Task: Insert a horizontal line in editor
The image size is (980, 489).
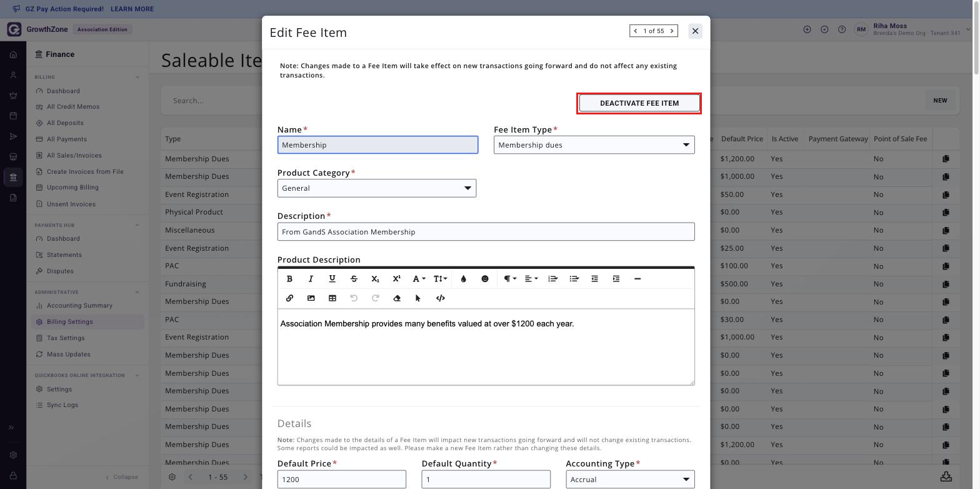Action: pos(637,279)
